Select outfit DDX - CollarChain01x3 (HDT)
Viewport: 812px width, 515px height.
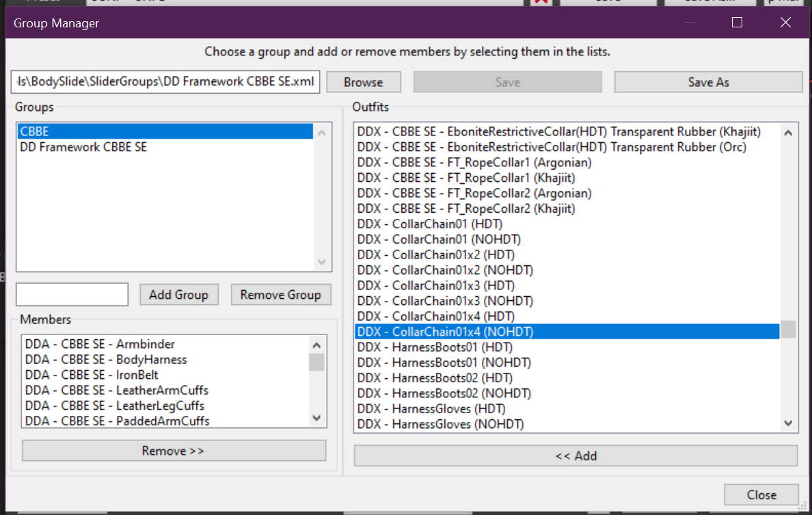click(567, 285)
